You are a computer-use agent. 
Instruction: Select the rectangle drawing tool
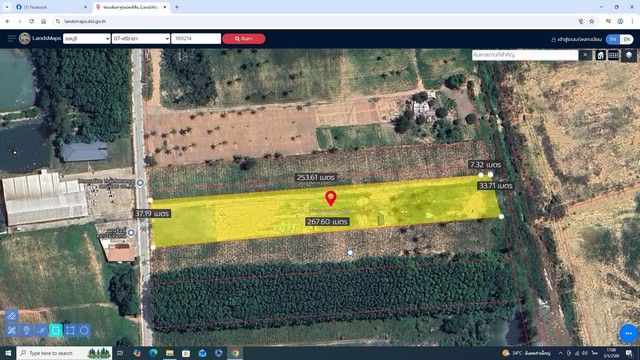(70, 330)
